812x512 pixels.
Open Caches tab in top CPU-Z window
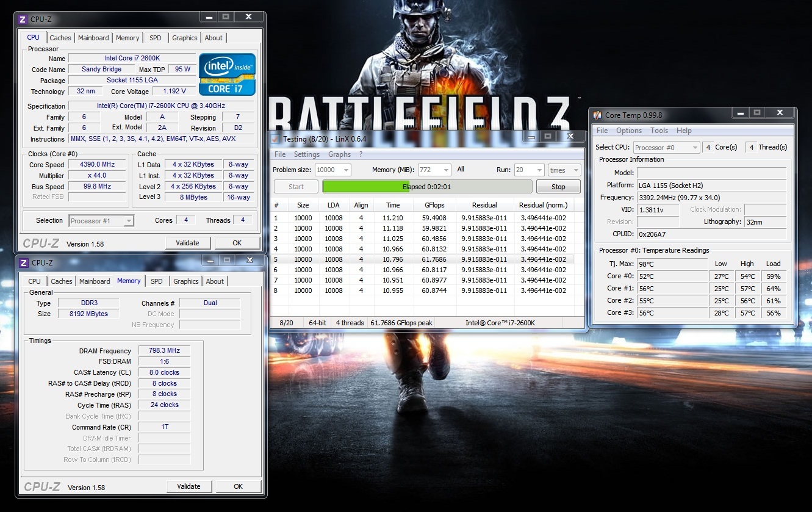(x=60, y=38)
